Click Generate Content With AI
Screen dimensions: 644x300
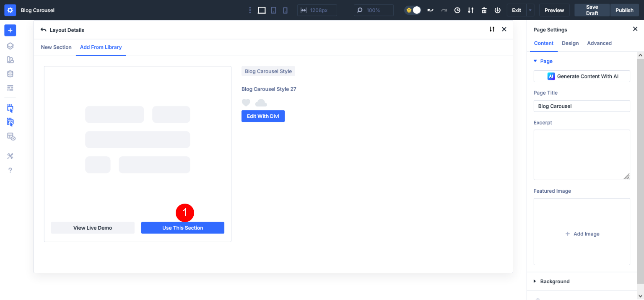click(582, 76)
